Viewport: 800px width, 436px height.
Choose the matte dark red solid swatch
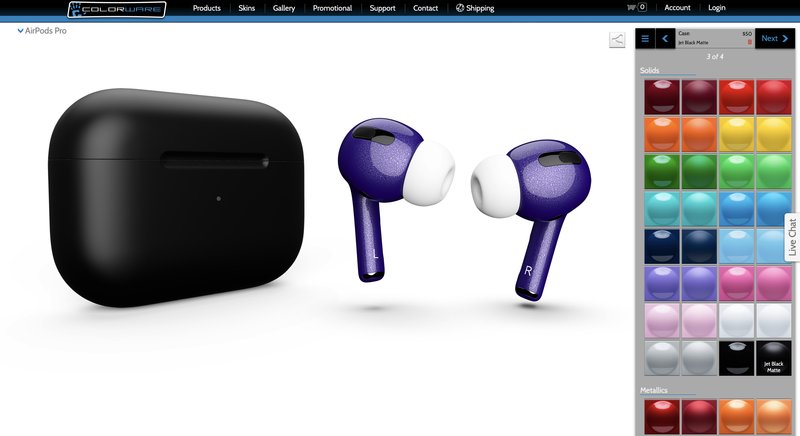point(699,97)
